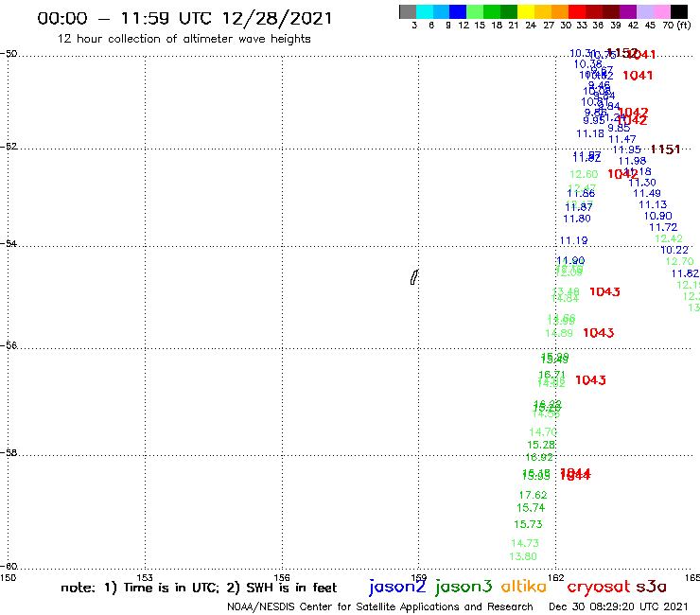The height and width of the screenshot is (615, 700).
Task: Click the "11.95" wave height value
Action: (627, 150)
